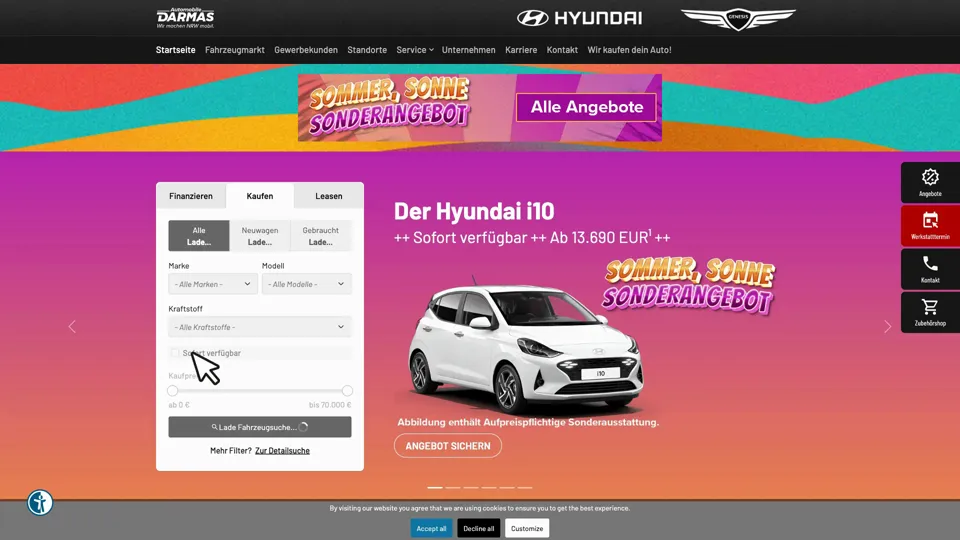This screenshot has width=960, height=540.
Task: Customize cookie settings
Action: 527,528
